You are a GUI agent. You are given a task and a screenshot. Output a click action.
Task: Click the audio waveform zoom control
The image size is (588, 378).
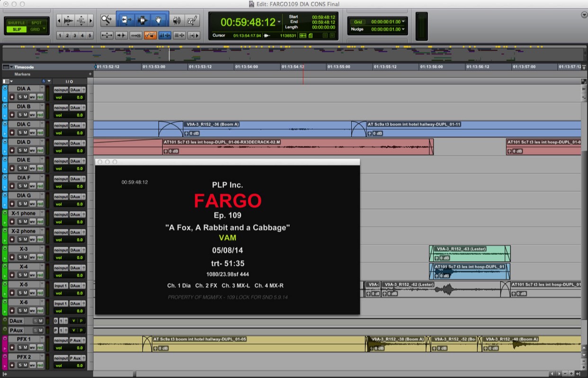click(x=69, y=20)
